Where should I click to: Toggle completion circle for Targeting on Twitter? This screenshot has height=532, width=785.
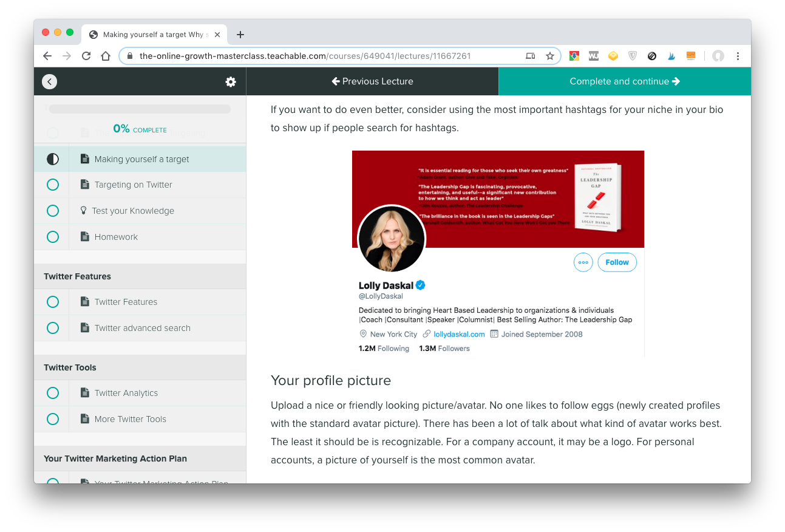(53, 185)
